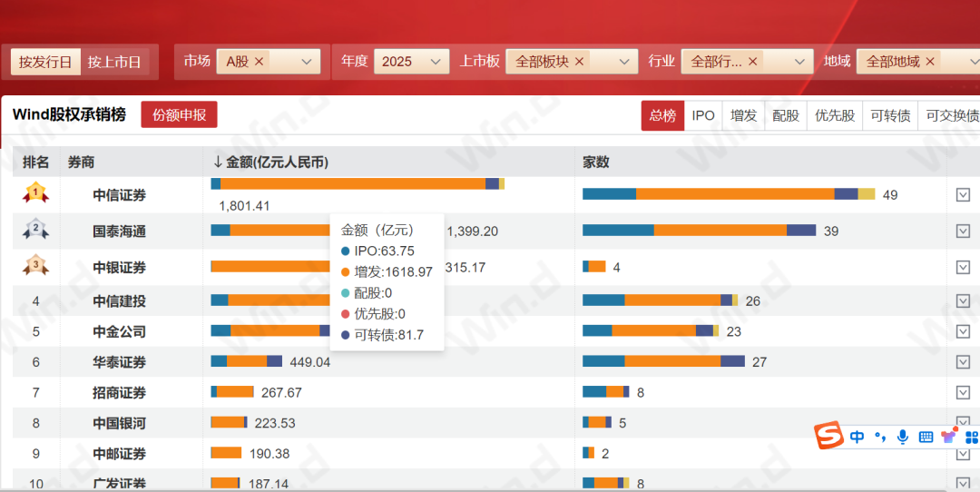Click Sogou punctuation mode icon

pyautogui.click(x=880, y=437)
